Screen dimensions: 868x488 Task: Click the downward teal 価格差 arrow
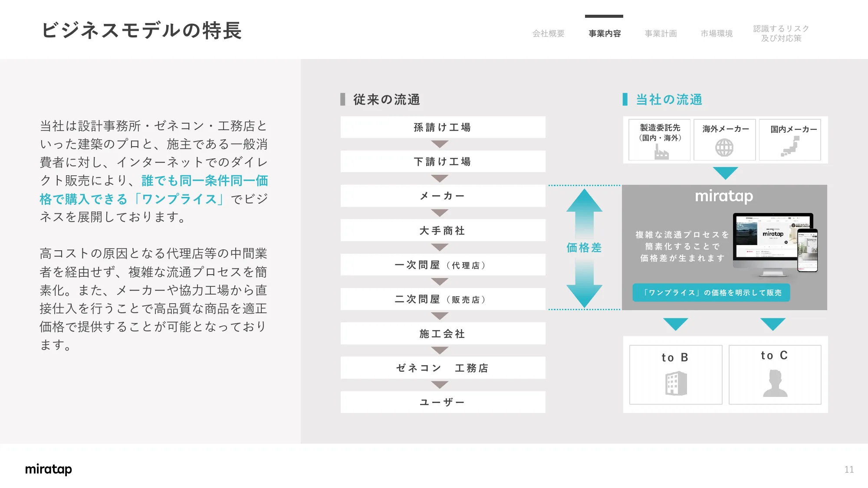[584, 283]
